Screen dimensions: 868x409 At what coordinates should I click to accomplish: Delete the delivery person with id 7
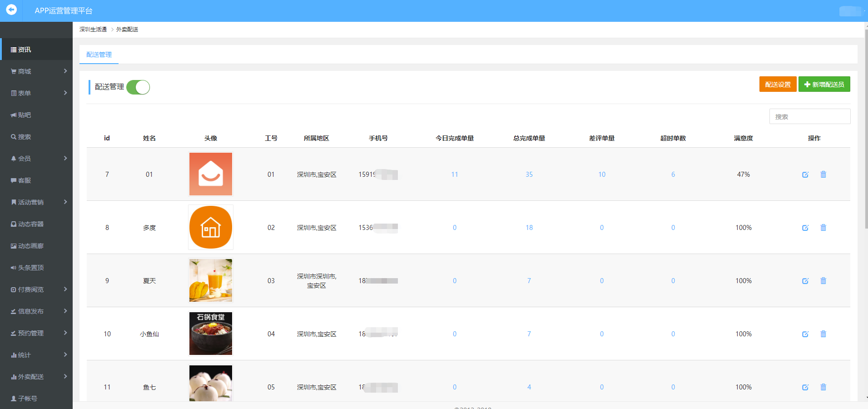point(823,175)
